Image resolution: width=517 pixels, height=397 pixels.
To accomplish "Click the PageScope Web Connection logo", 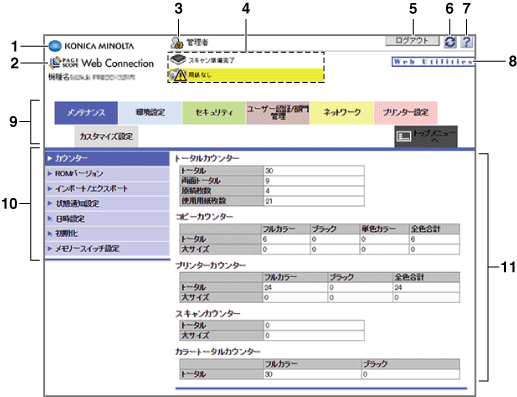I will (101, 63).
